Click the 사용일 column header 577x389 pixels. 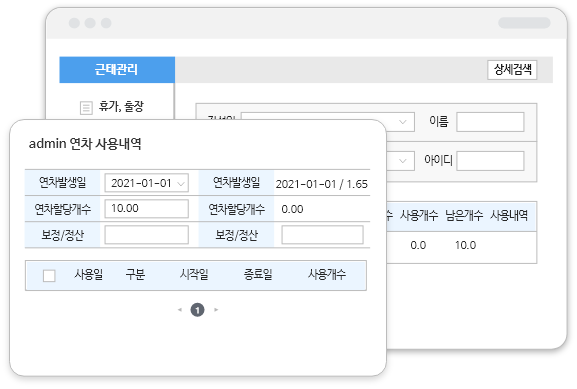coord(89,275)
